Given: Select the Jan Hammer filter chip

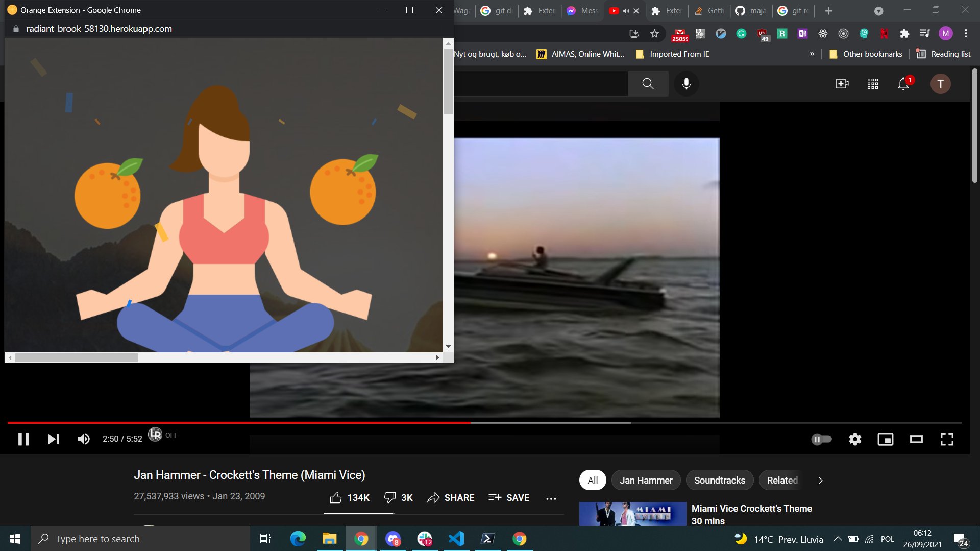Looking at the screenshot, I should [x=646, y=480].
